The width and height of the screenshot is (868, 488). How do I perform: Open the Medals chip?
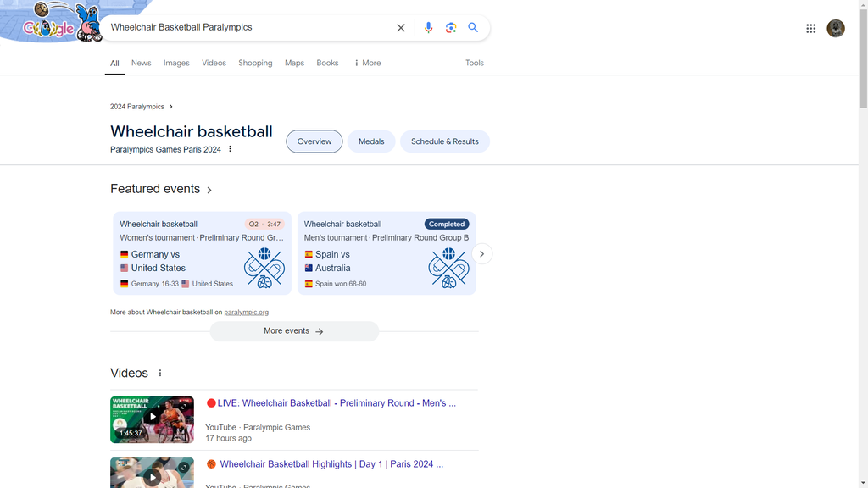371,141
